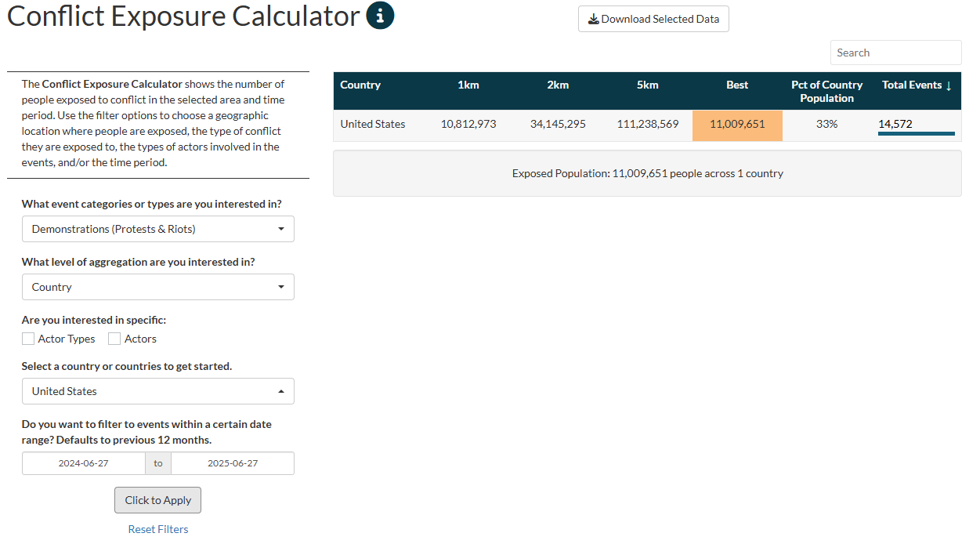Open the event categories dropdown (Demonstrations)
Screen dimensions: 980x544
158,229
